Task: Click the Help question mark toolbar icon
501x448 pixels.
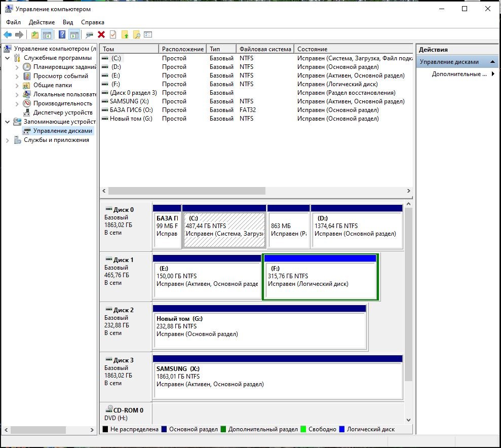Action: (x=62, y=34)
